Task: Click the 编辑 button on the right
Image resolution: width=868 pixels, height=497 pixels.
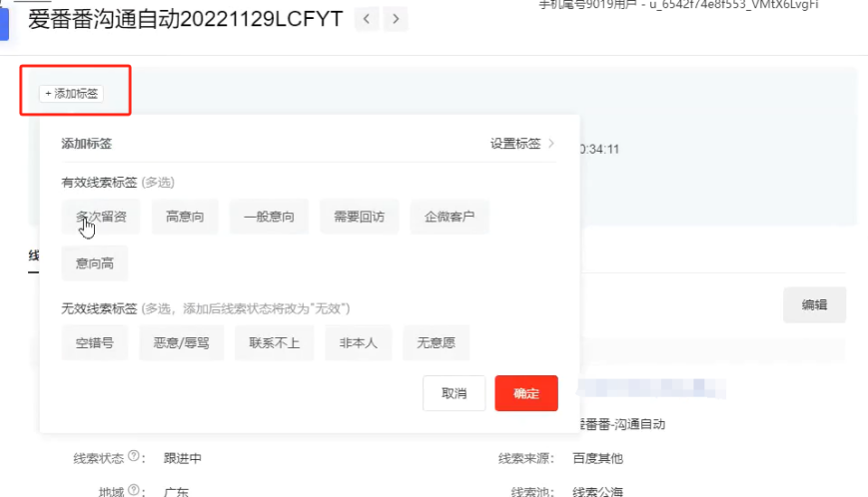Action: [814, 305]
